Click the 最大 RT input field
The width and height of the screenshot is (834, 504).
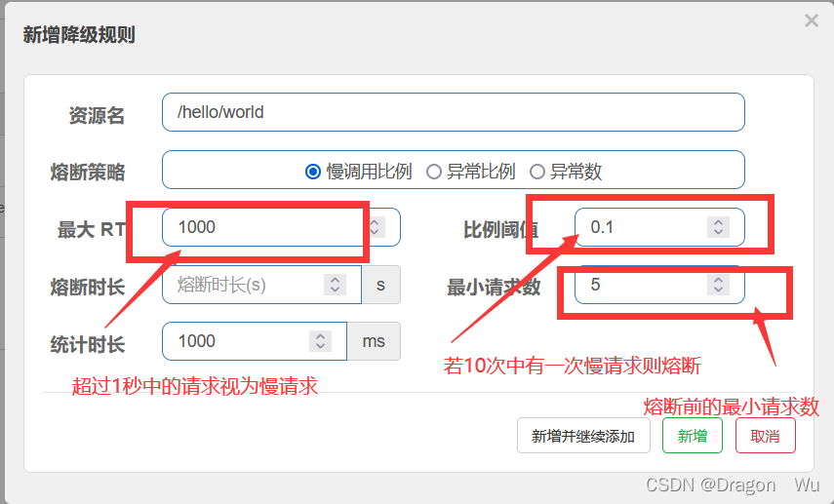[281, 227]
